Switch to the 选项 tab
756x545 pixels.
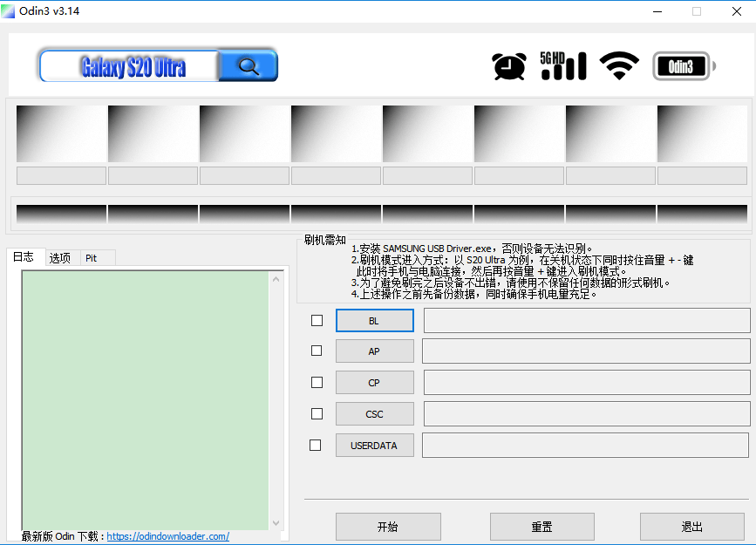(x=58, y=257)
